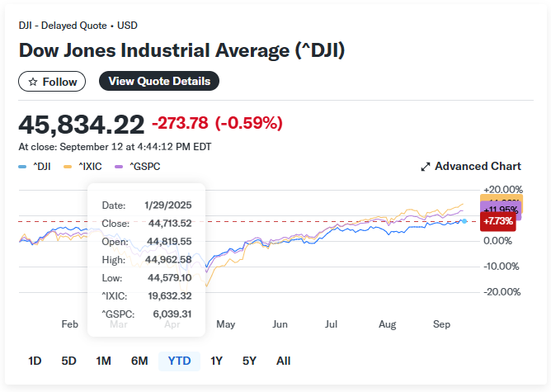
Task: Click the Advanced Chart expand arrows icon
Action: pos(426,167)
